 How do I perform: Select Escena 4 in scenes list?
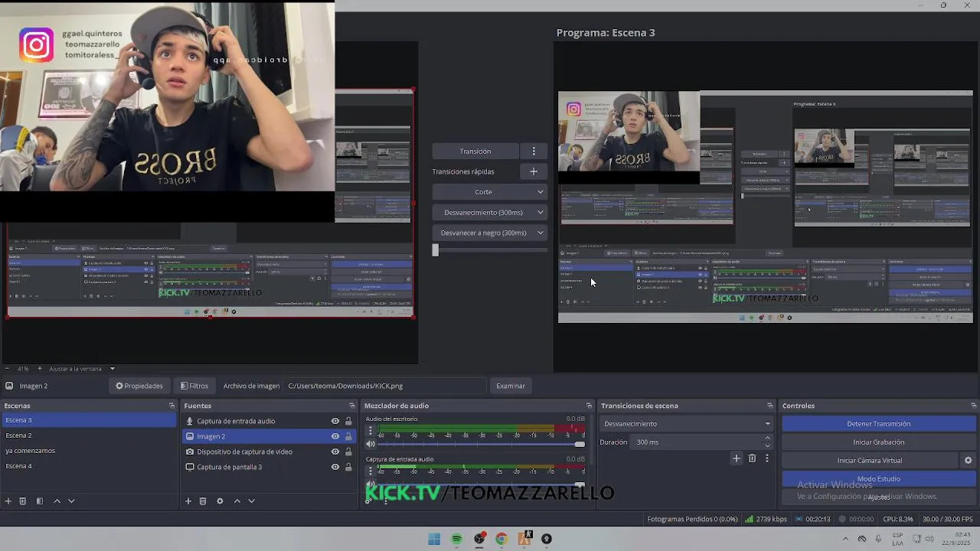pos(89,466)
